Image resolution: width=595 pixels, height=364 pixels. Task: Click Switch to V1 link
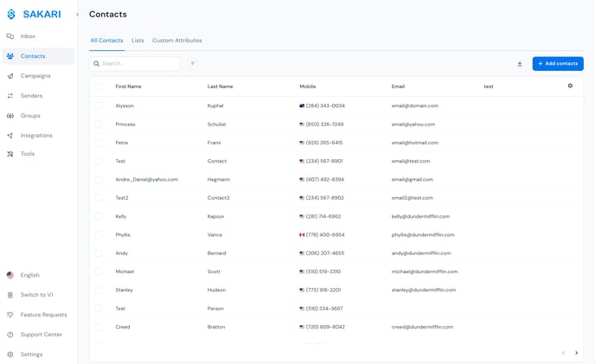(x=36, y=295)
